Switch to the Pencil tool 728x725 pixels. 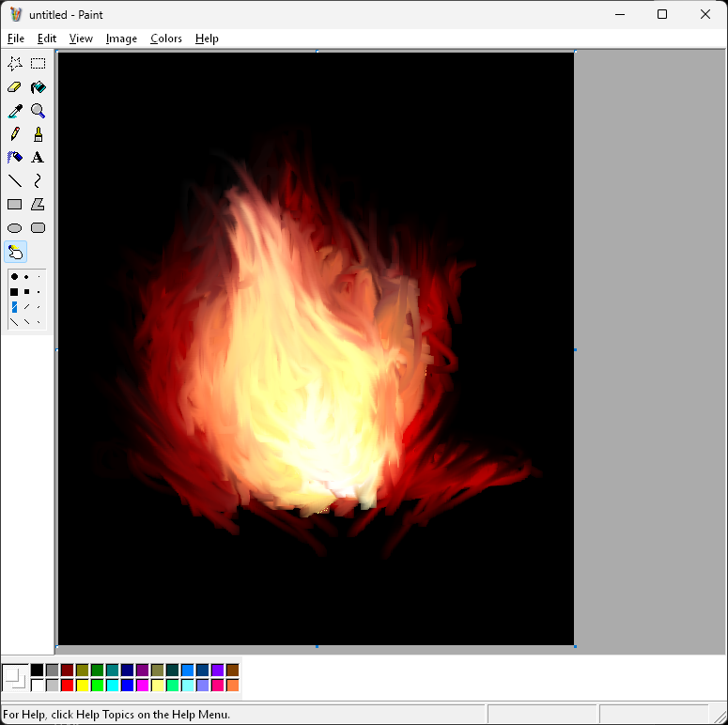15,134
